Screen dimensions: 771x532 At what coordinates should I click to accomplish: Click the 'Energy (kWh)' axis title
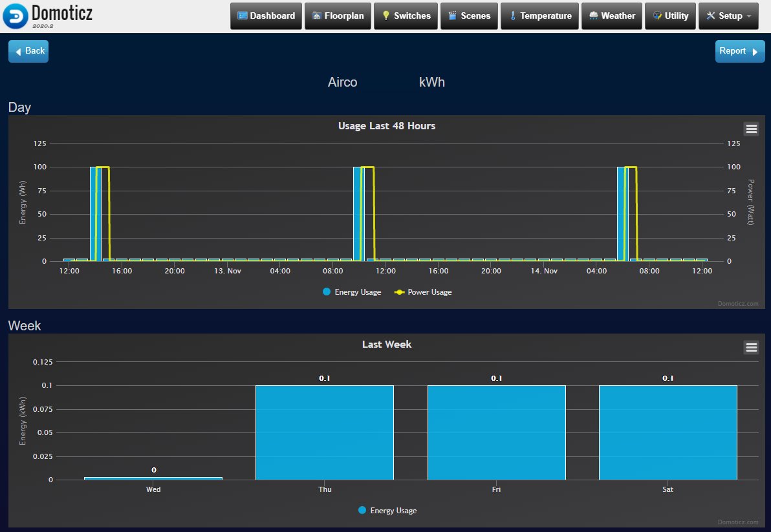tap(23, 421)
